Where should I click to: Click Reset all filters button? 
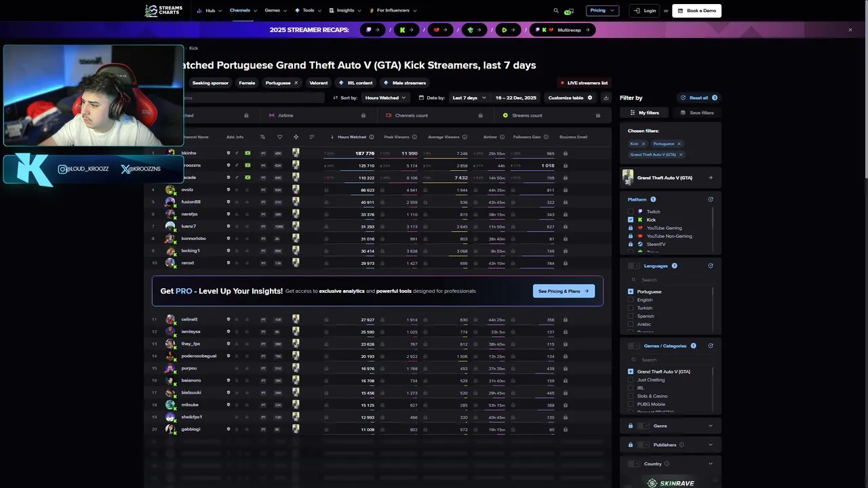pyautogui.click(x=698, y=98)
